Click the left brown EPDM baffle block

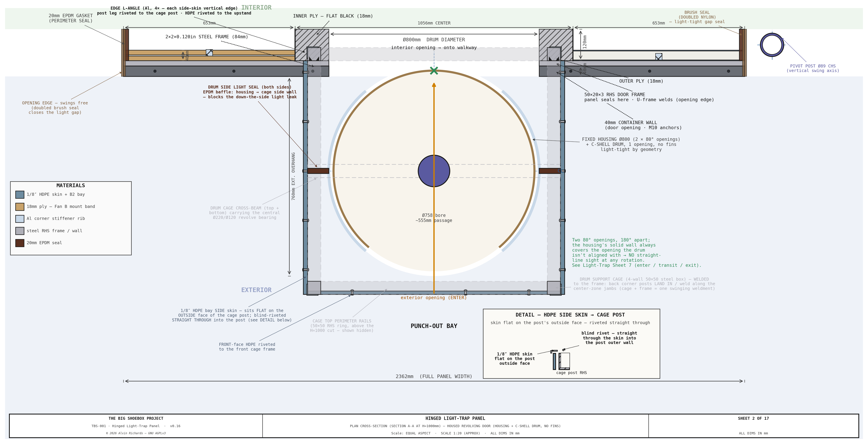tap(318, 171)
